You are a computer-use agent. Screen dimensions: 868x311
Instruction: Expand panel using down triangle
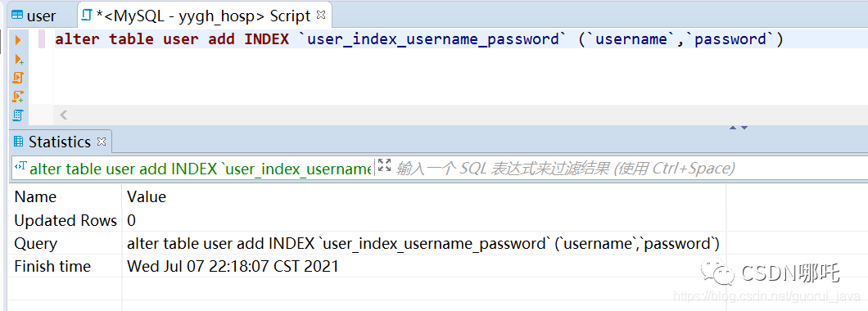744,128
